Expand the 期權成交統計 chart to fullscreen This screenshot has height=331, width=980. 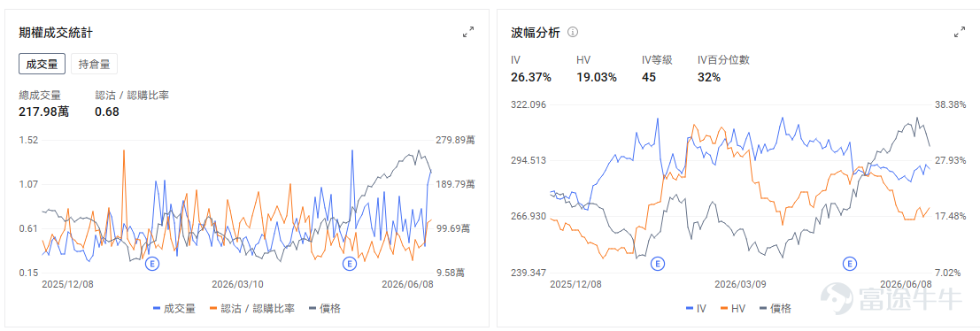click(x=468, y=32)
